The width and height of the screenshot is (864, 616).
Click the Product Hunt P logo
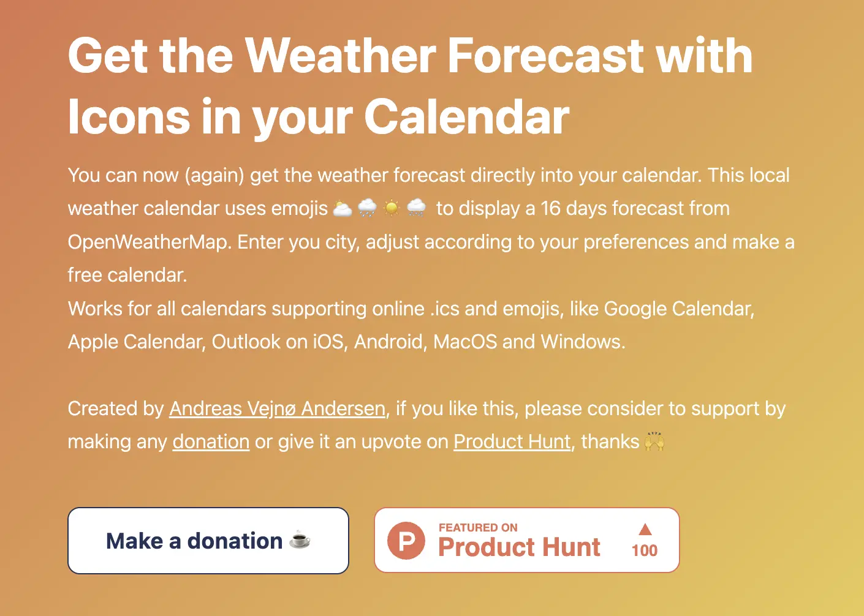tap(406, 541)
